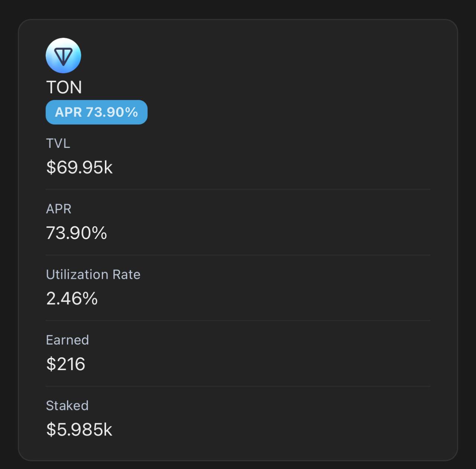Click the Earned label
The width and height of the screenshot is (476, 469).
click(67, 340)
